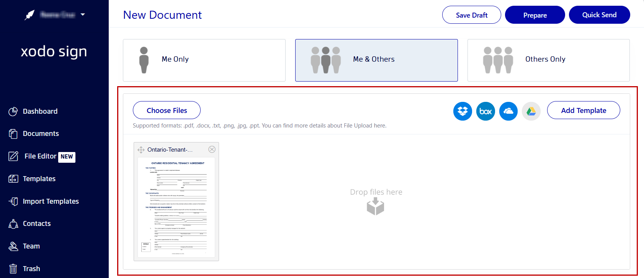
Task: Click the Save Draft button
Action: coord(472,15)
